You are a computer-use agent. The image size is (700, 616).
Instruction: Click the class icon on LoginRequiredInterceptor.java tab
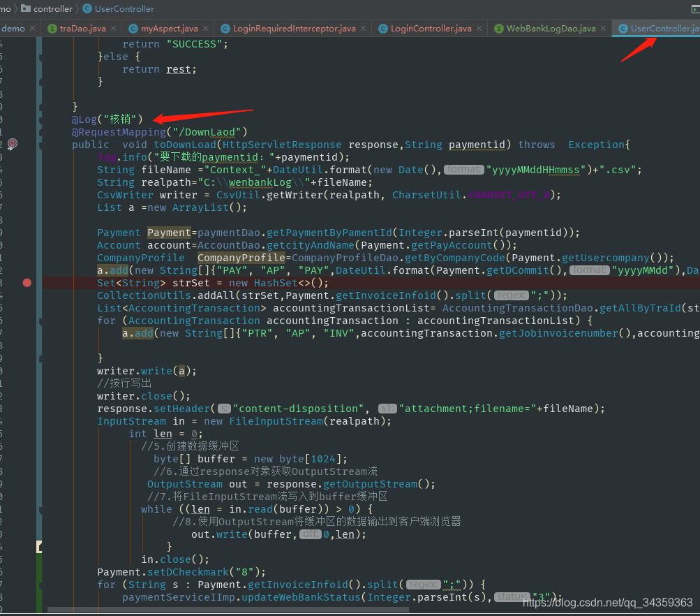coord(225,29)
